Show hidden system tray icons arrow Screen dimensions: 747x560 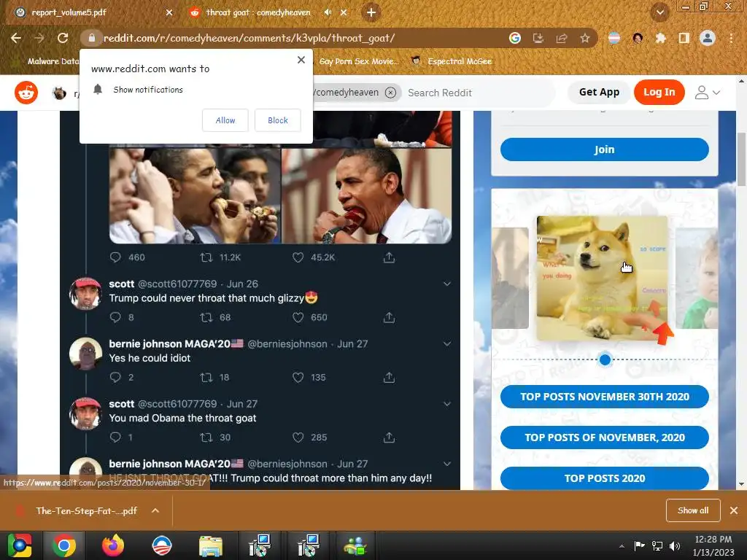tap(622, 546)
